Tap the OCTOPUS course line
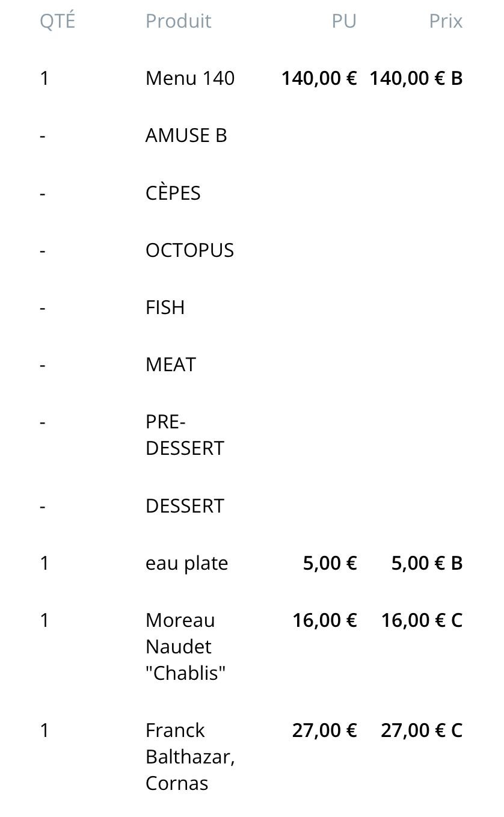Viewport: 504px width, 817px height. coord(189,250)
